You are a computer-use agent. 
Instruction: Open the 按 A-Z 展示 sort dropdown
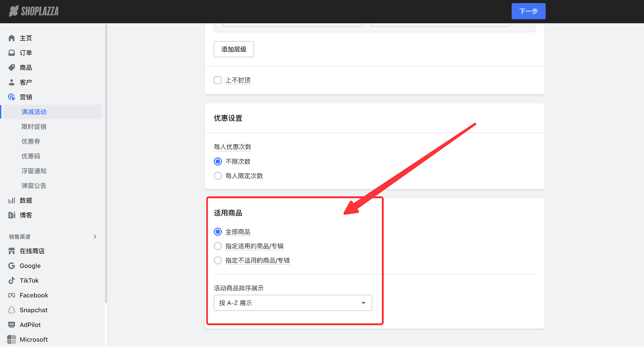click(x=293, y=303)
